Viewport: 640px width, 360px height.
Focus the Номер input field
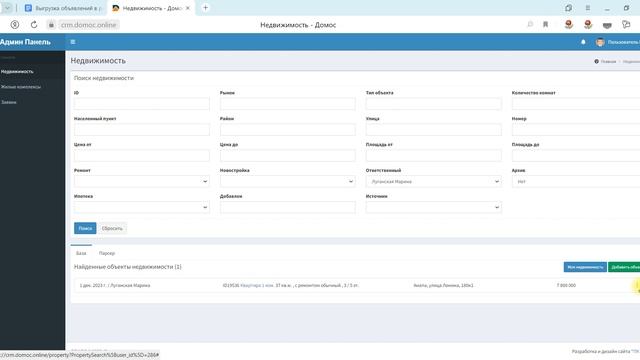576,129
